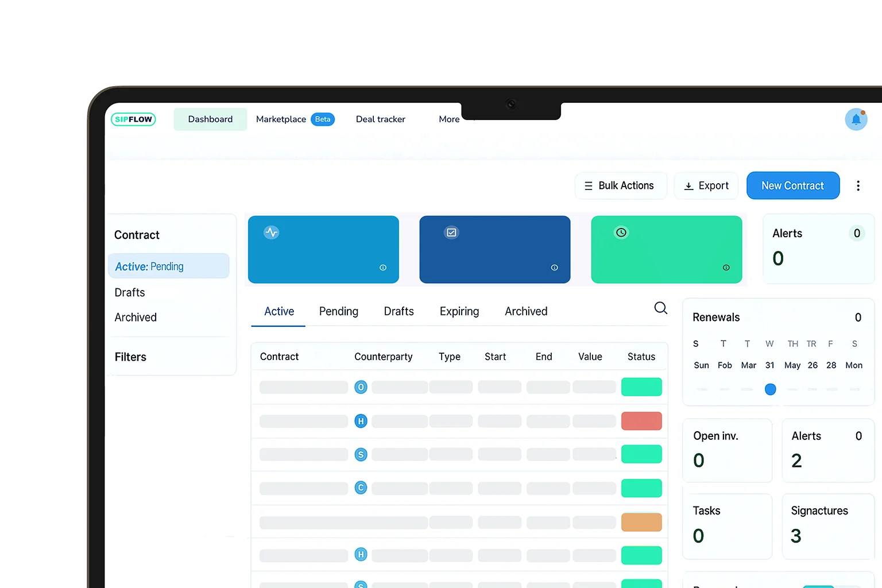Click the Filters heading in the sidebar
This screenshot has height=588, width=882.
pyautogui.click(x=130, y=357)
